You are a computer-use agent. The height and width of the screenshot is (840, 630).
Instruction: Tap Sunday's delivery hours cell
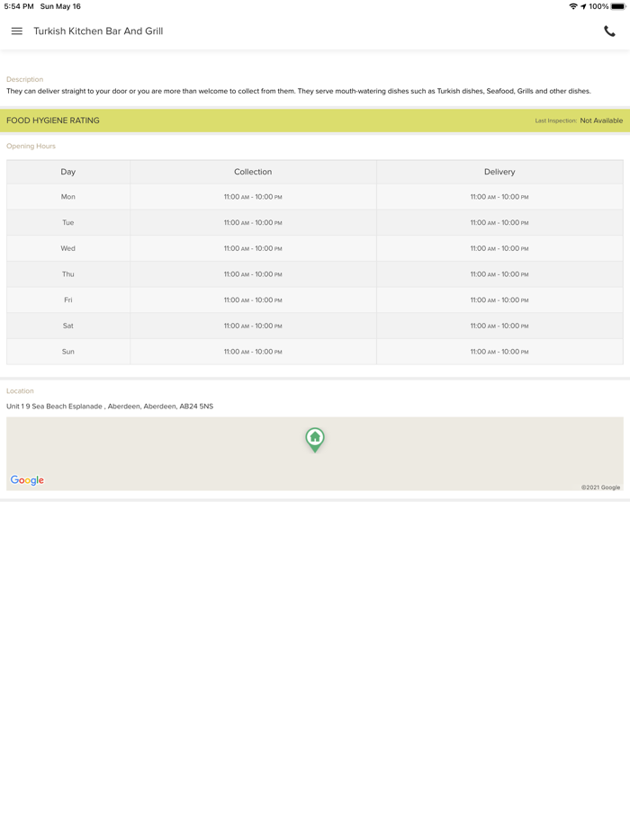tap(499, 352)
